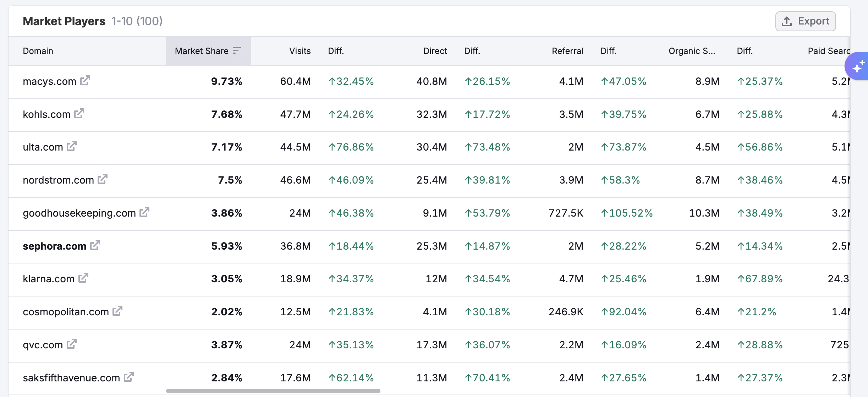
Task: Click the Organic Search column header
Action: [691, 51]
